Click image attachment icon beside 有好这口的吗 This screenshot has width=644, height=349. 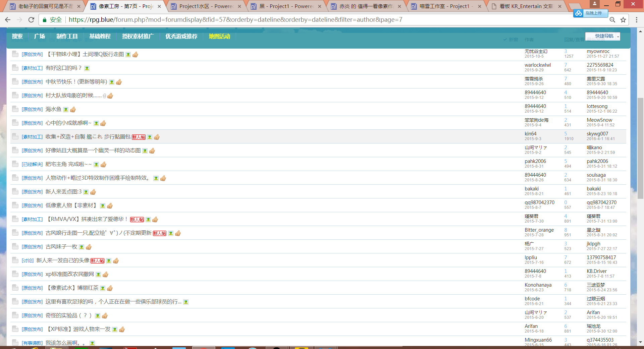(x=87, y=68)
